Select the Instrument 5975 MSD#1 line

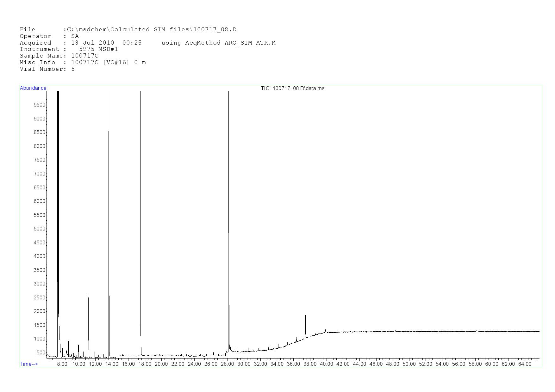click(69, 49)
